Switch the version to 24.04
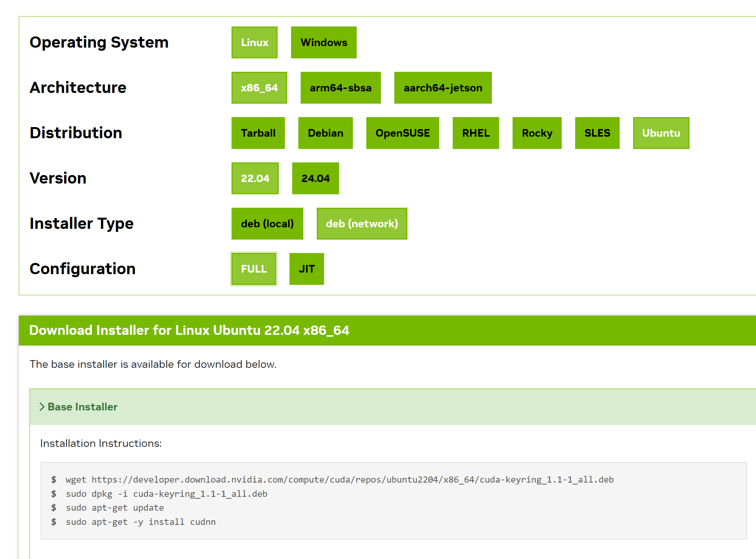Viewport: 756px width, 559px height. pos(315,179)
